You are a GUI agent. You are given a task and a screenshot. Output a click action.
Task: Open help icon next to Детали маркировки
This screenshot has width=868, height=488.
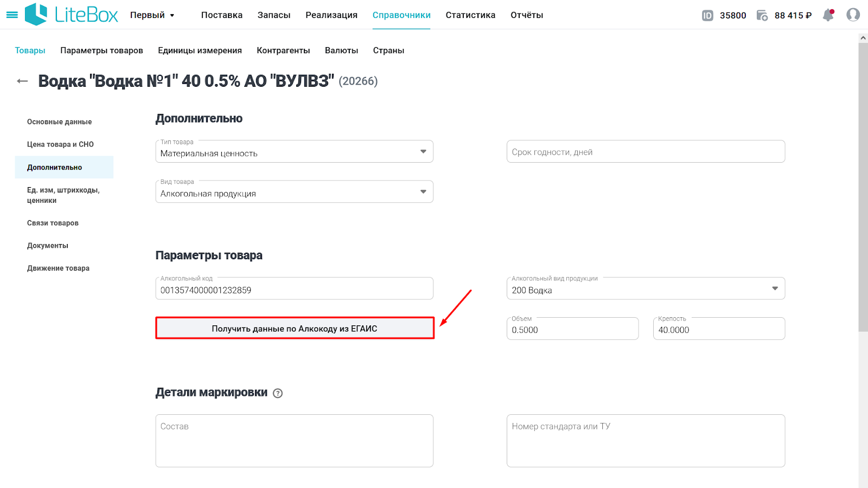pyautogui.click(x=278, y=393)
